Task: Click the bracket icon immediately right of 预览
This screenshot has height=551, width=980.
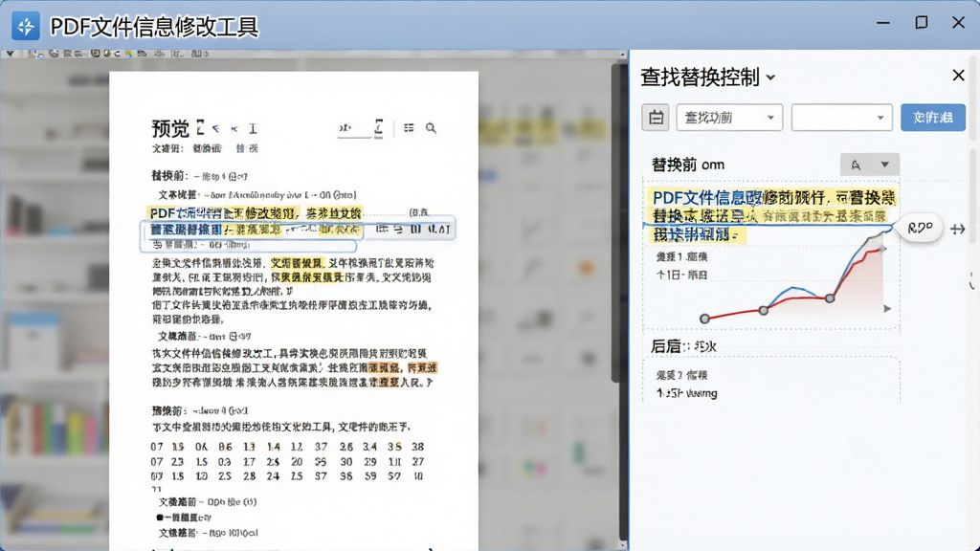Action: (200, 127)
